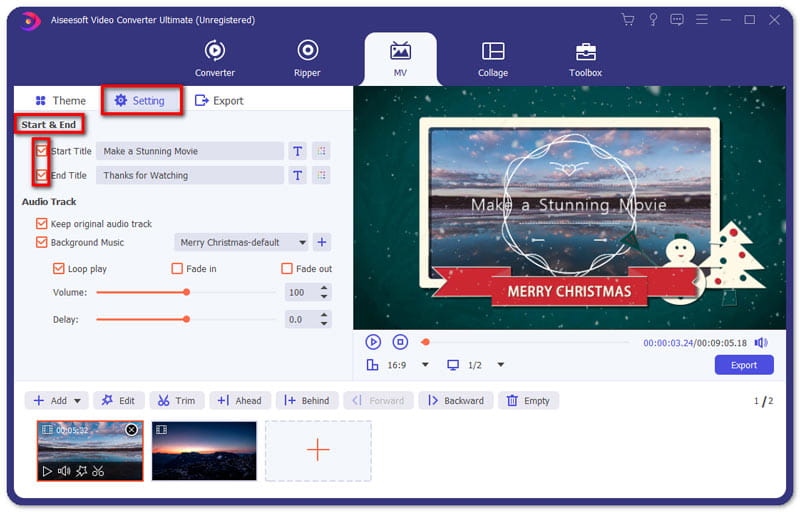This screenshot has width=800, height=512.
Task: Expand the Merry Christmas-default music dropdown
Action: click(x=303, y=242)
